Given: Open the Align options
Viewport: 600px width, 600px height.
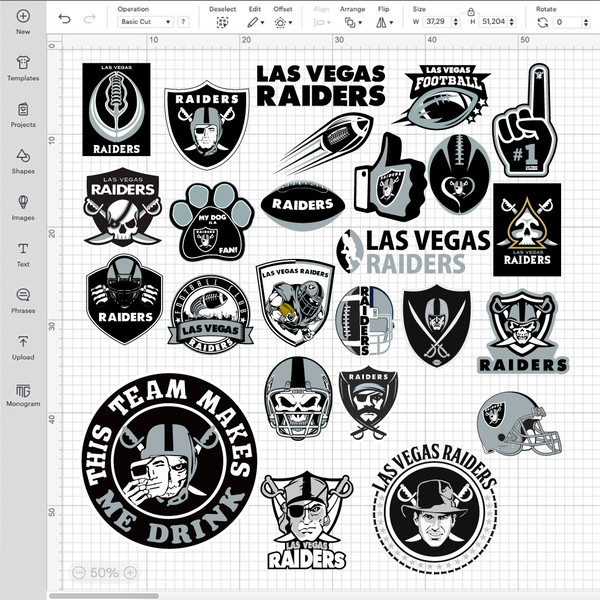Looking at the screenshot, I should click(x=322, y=23).
